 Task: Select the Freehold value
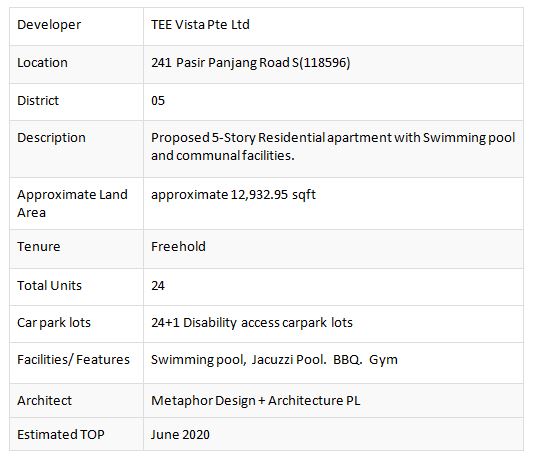point(178,247)
